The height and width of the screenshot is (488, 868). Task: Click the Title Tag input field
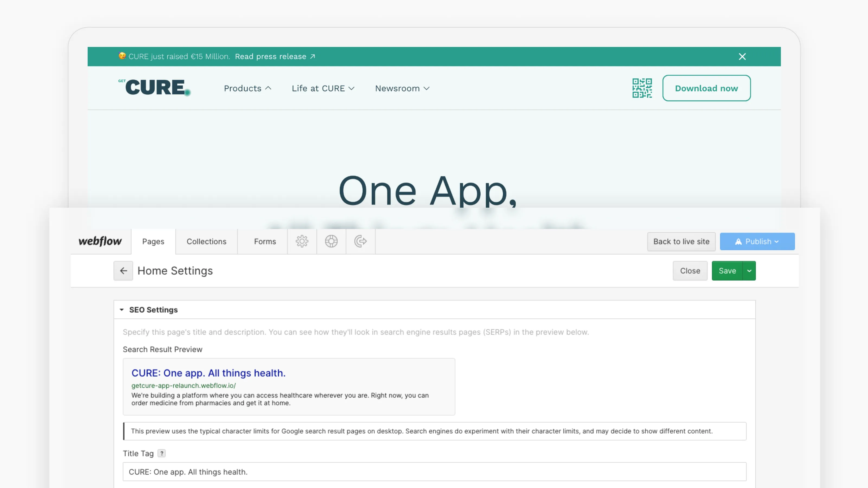pos(434,471)
